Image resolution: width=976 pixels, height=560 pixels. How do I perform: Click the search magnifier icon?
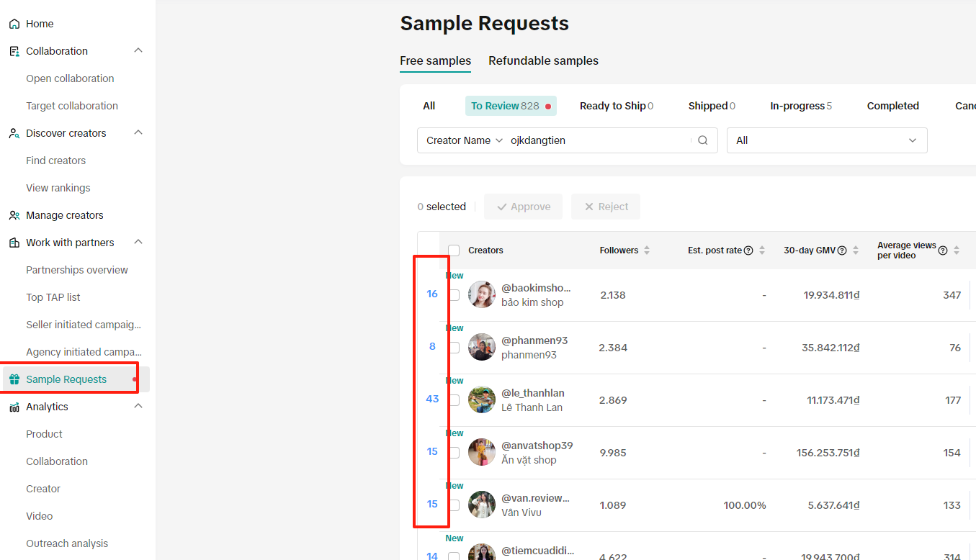[x=703, y=140]
